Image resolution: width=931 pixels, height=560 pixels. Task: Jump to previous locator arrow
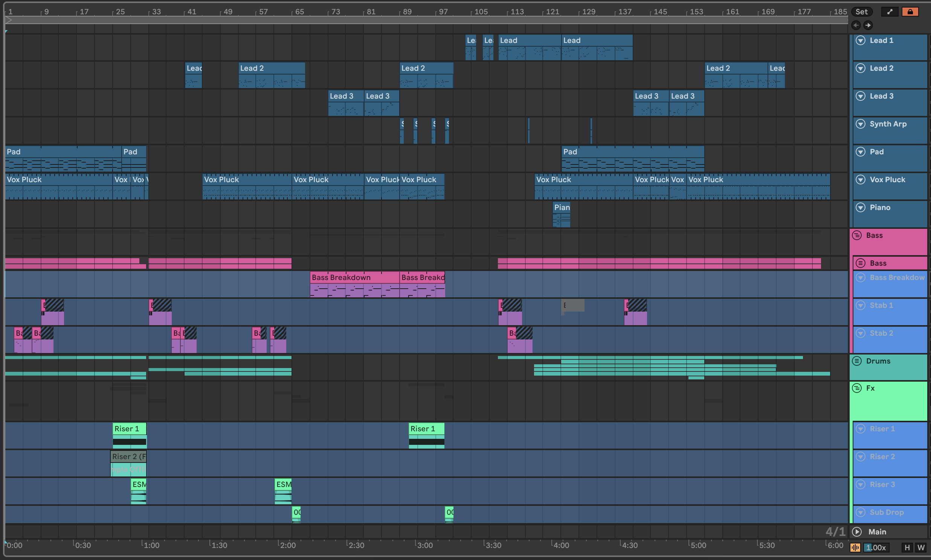(x=856, y=25)
